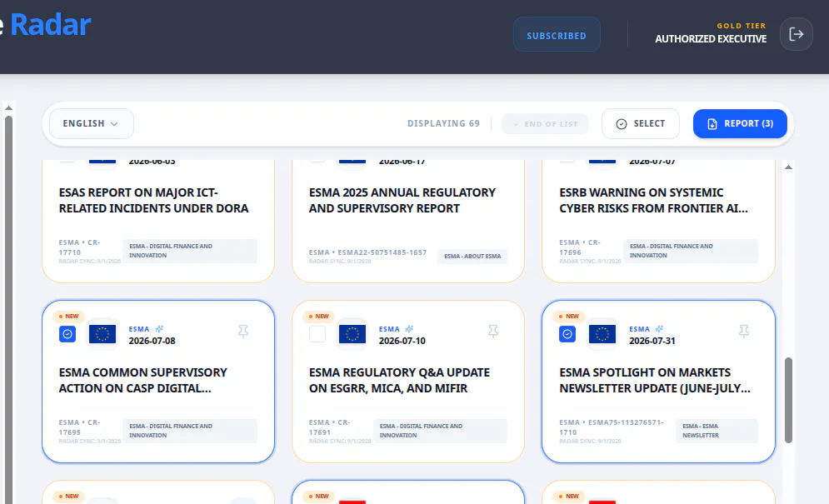Click the sparkle icon beside ESMA on 2026-07-31 card
The width and height of the screenshot is (829, 504).
659,329
